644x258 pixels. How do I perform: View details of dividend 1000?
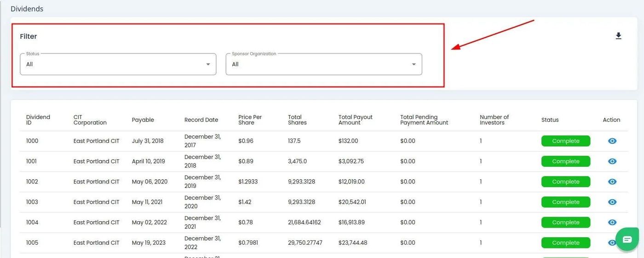(x=612, y=141)
